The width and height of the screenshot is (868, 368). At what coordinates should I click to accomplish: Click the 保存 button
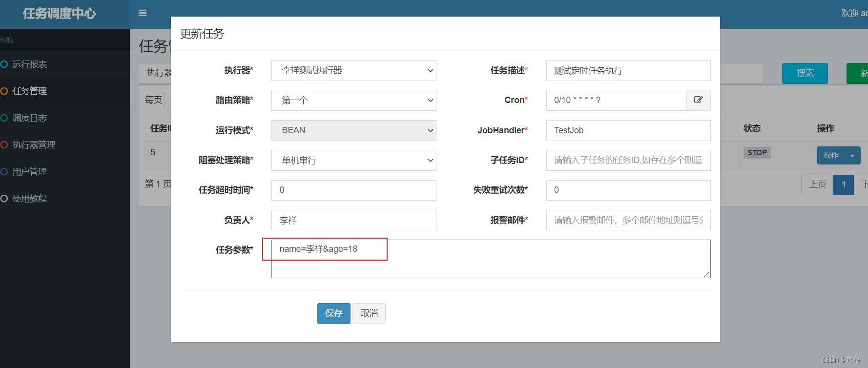tap(334, 313)
